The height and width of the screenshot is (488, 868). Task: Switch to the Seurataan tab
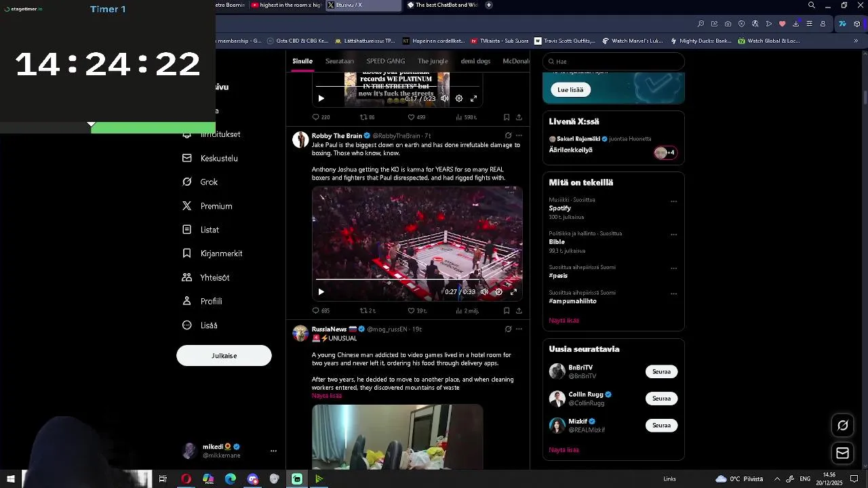pos(340,61)
